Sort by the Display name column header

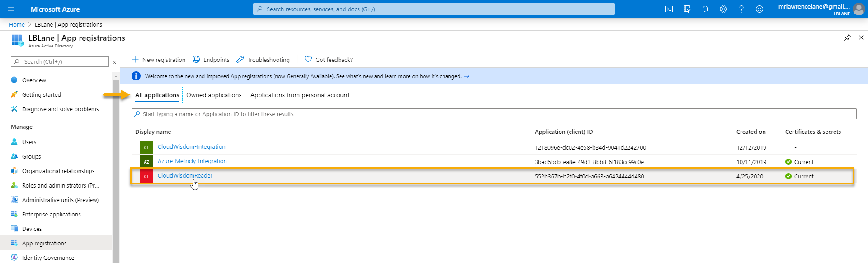coord(153,132)
